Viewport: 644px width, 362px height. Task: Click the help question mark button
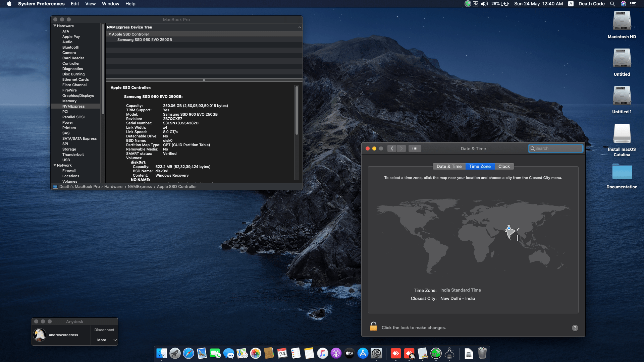coord(575,328)
